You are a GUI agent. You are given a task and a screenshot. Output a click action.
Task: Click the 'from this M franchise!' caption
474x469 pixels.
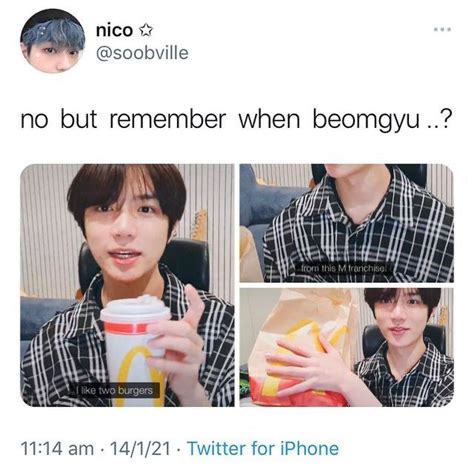pos(343,268)
